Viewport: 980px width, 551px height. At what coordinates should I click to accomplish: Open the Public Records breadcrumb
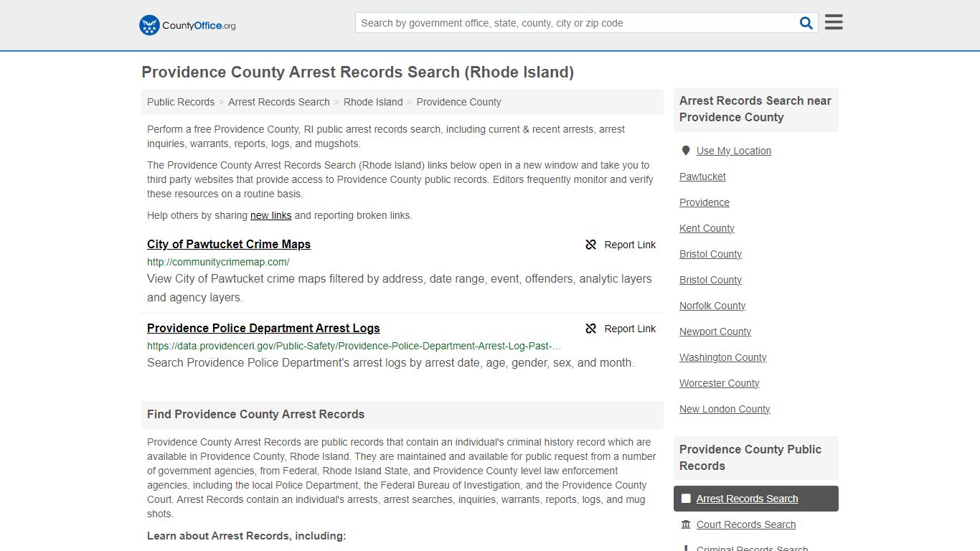coord(181,102)
